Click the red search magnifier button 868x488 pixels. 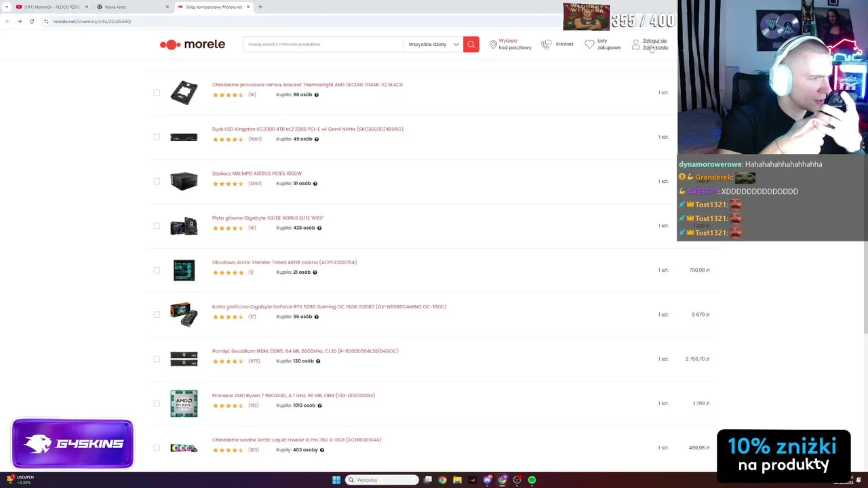[471, 45]
